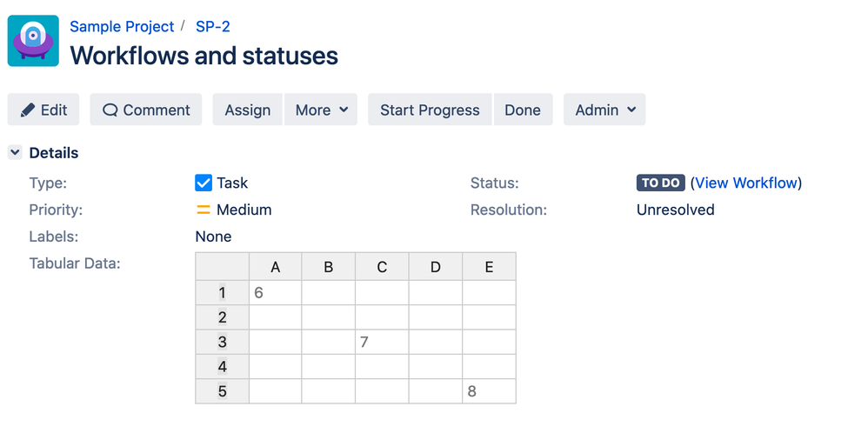Viewport: 868px width, 433px height.
Task: Click the Sample Project avatar icon
Action: (33, 41)
